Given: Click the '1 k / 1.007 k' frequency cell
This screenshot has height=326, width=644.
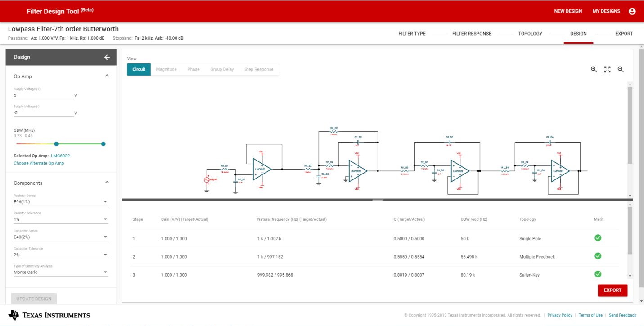Looking at the screenshot, I should point(270,239).
